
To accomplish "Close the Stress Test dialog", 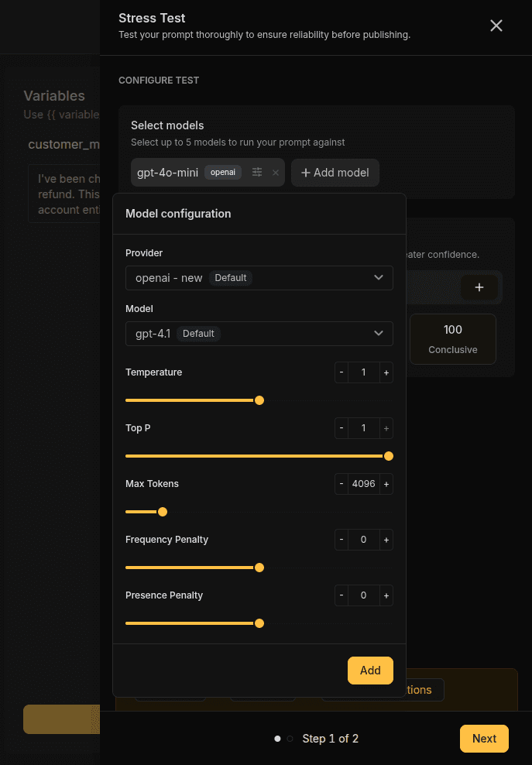I will (496, 26).
